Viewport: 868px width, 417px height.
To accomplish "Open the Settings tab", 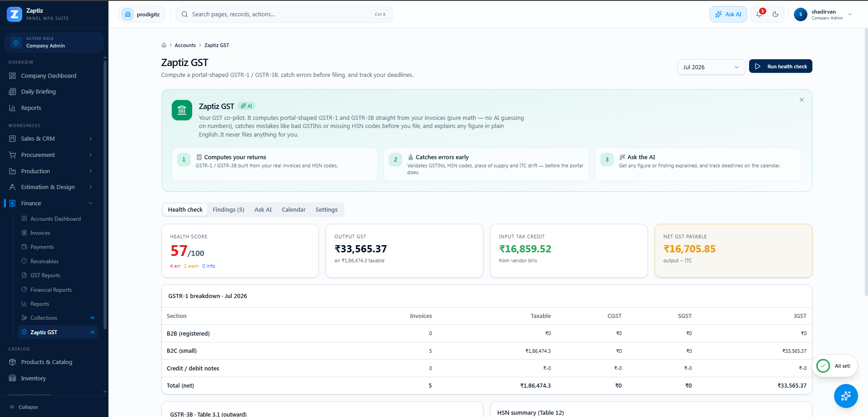I will point(326,210).
